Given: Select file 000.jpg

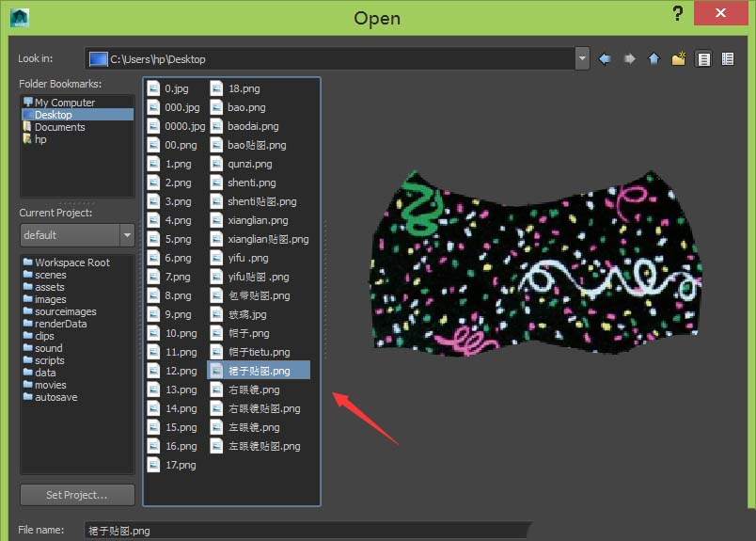Looking at the screenshot, I should click(174, 107).
